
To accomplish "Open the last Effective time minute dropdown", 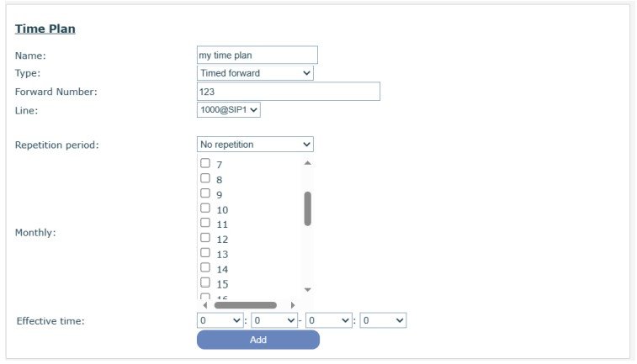I will click(383, 320).
